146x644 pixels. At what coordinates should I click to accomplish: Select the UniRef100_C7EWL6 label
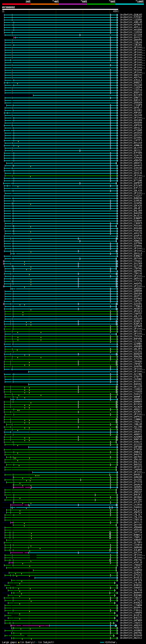tap(131, 306)
